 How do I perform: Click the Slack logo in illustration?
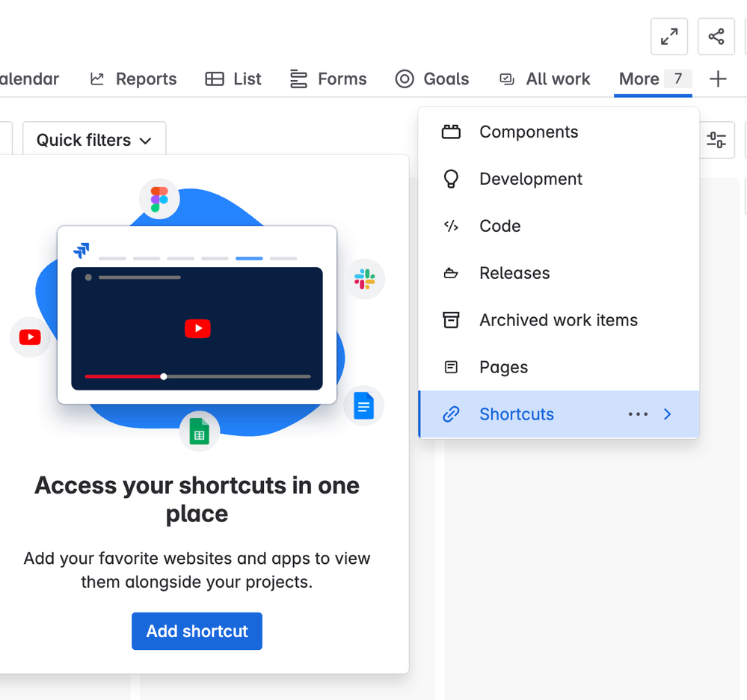coord(364,279)
